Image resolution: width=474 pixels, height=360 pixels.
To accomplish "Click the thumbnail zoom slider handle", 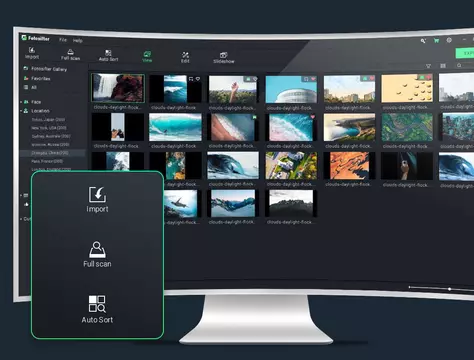I will 449,289.
